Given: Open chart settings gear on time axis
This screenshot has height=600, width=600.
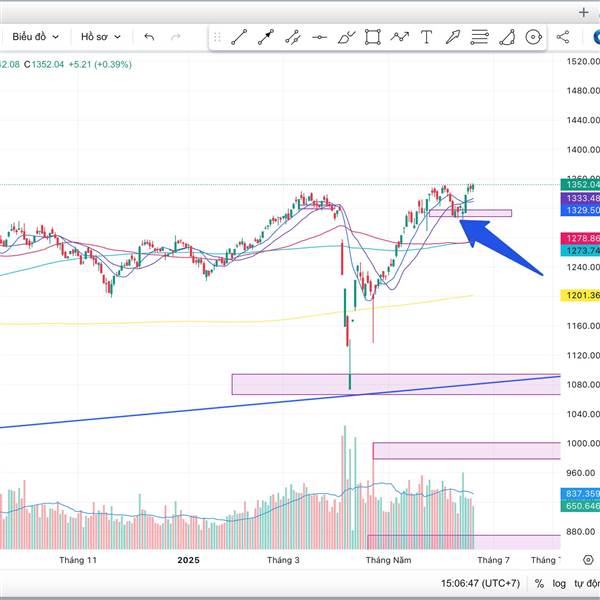Looking at the screenshot, I should (588, 560).
